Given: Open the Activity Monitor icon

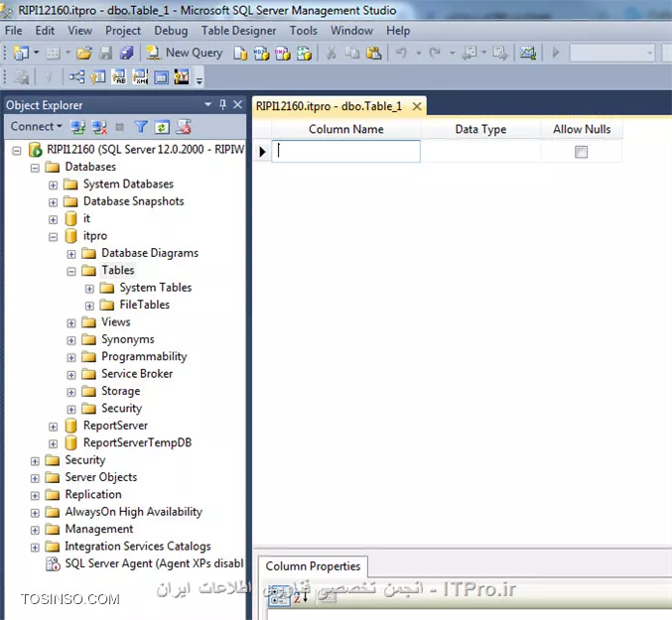Looking at the screenshot, I should pos(528,54).
